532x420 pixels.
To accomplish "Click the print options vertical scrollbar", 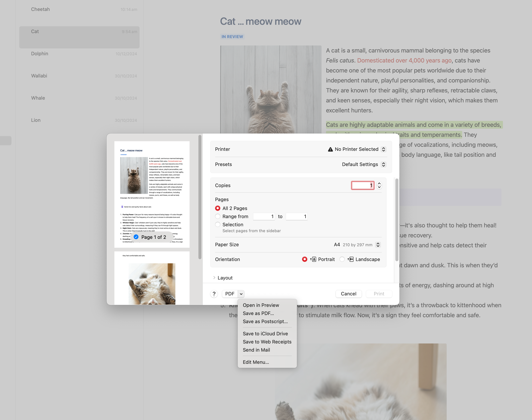I will click(397, 220).
